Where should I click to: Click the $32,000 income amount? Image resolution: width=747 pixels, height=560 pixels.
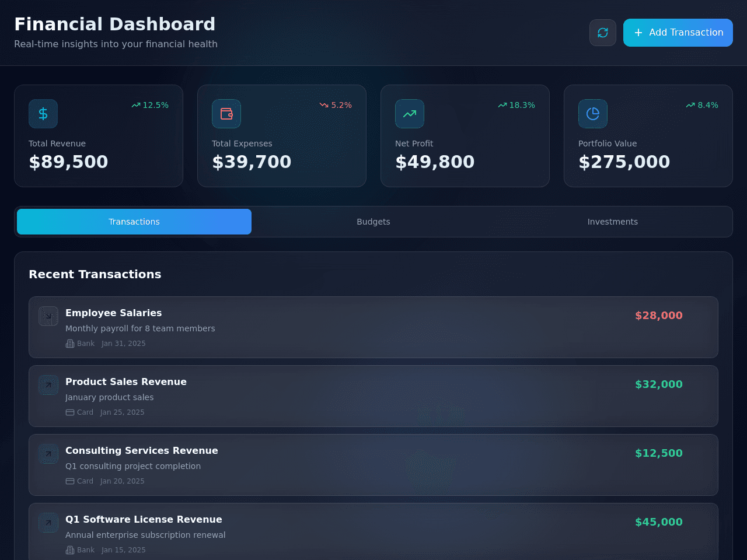[659, 384]
